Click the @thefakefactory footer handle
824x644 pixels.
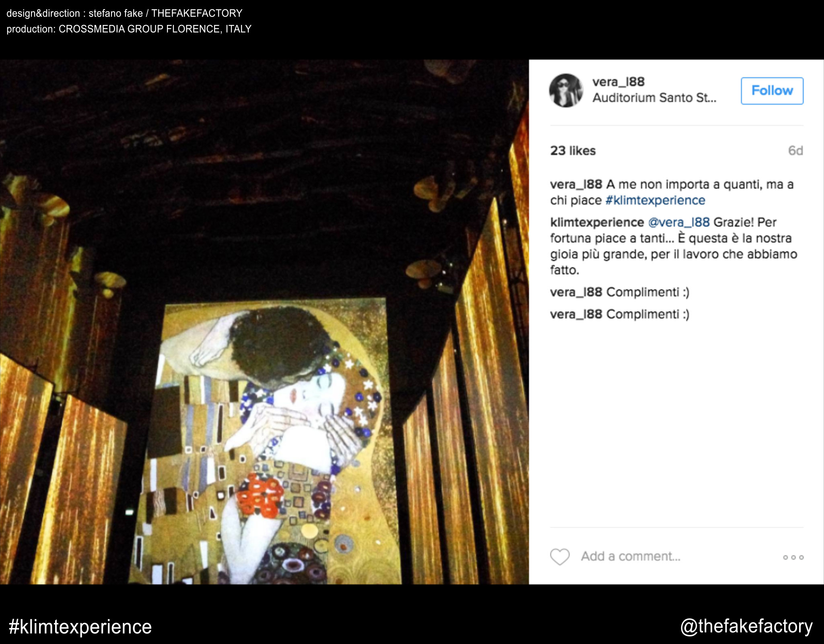pos(746,626)
